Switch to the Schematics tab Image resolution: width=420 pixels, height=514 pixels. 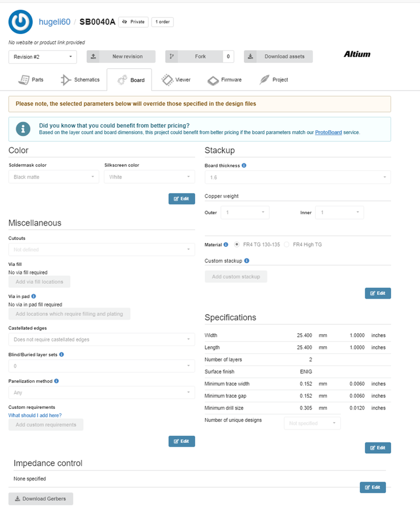pos(80,80)
